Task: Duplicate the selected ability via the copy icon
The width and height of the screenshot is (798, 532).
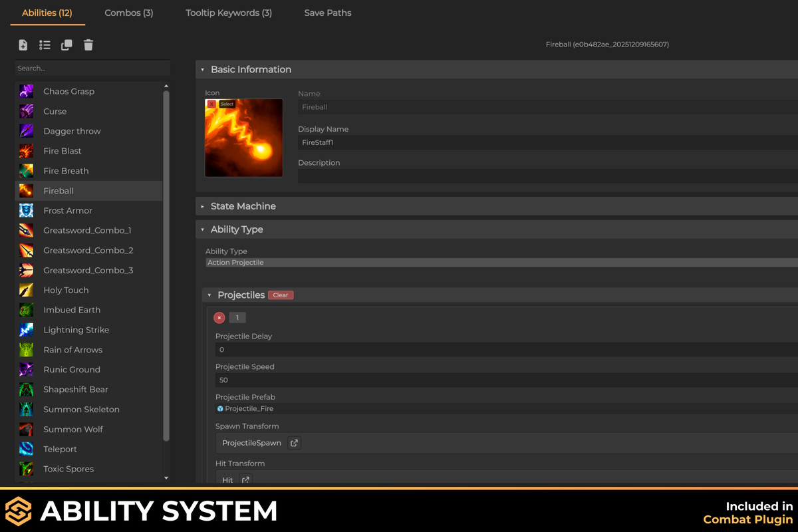Action: pyautogui.click(x=66, y=45)
